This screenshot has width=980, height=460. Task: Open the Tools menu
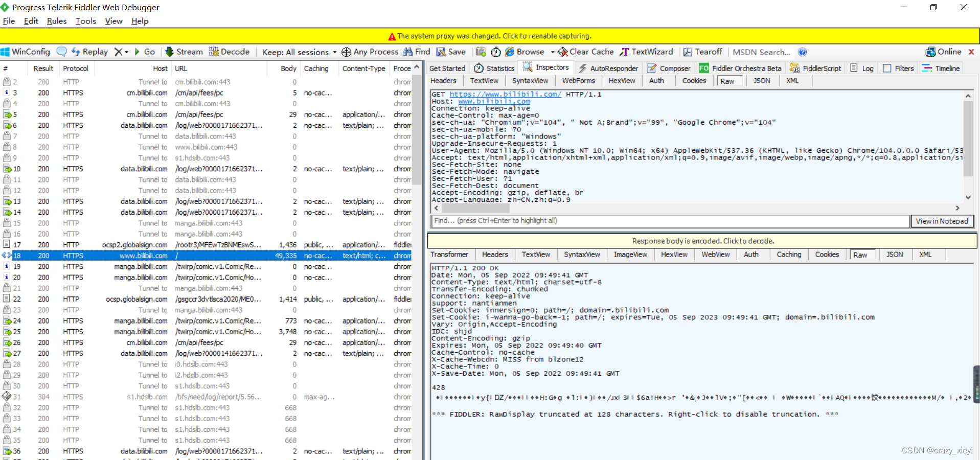86,21
